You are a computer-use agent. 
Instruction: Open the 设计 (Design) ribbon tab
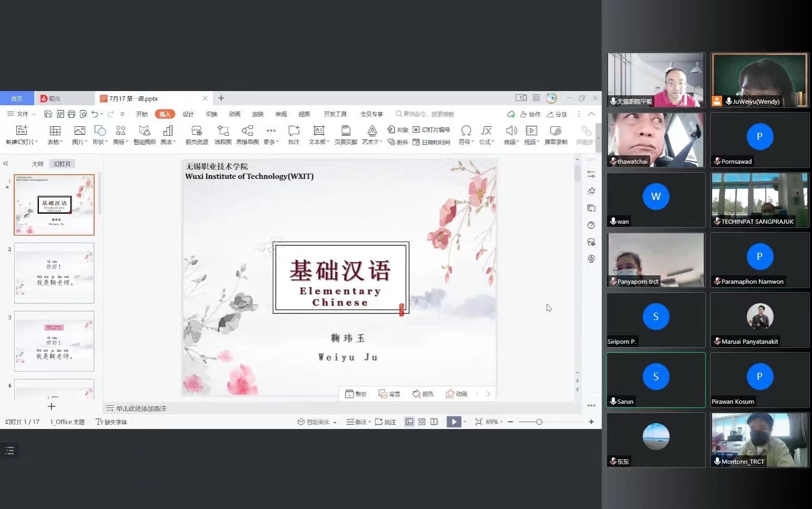tap(188, 114)
